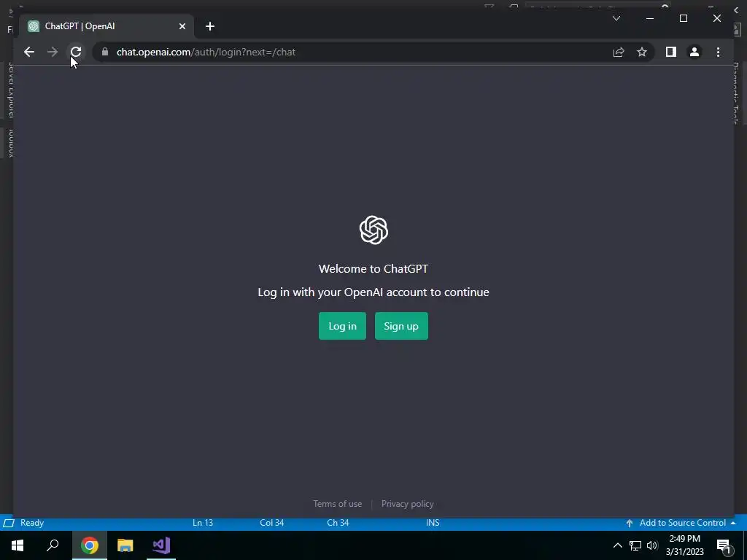Image resolution: width=747 pixels, height=560 pixels.
Task: Click Add to Source Control in Visual Studio
Action: (x=682, y=523)
